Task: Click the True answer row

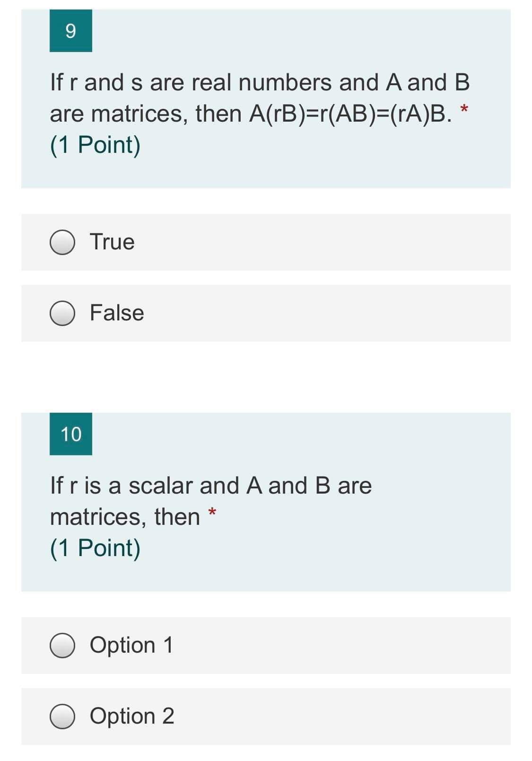Action: (x=265, y=242)
